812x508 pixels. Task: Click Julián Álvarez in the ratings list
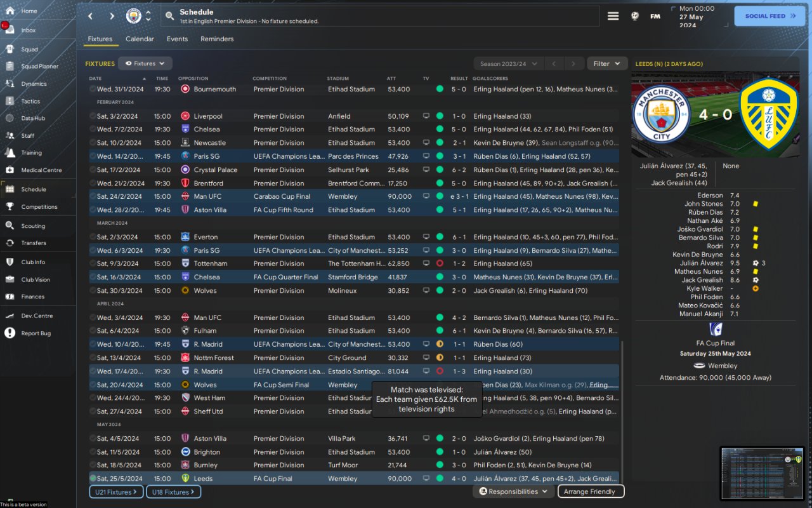702,263
